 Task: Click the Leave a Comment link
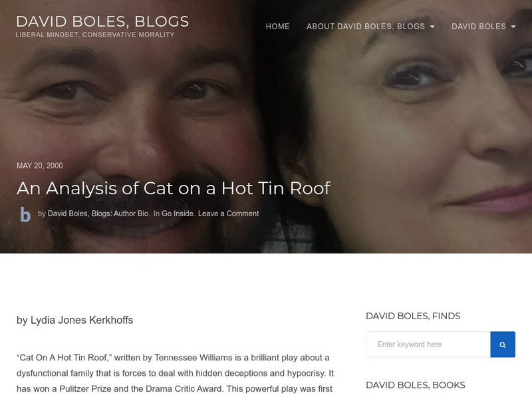coord(228,213)
